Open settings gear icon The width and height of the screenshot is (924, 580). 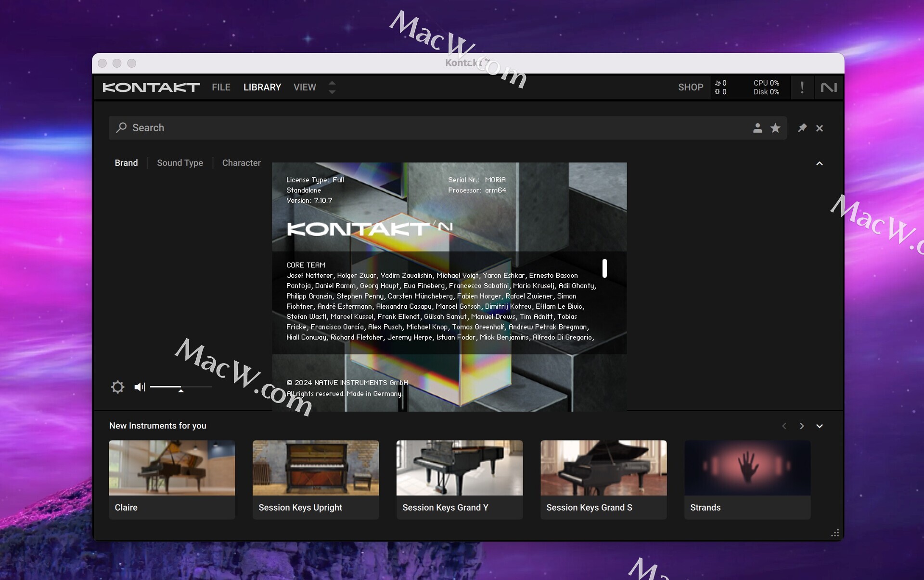(117, 387)
